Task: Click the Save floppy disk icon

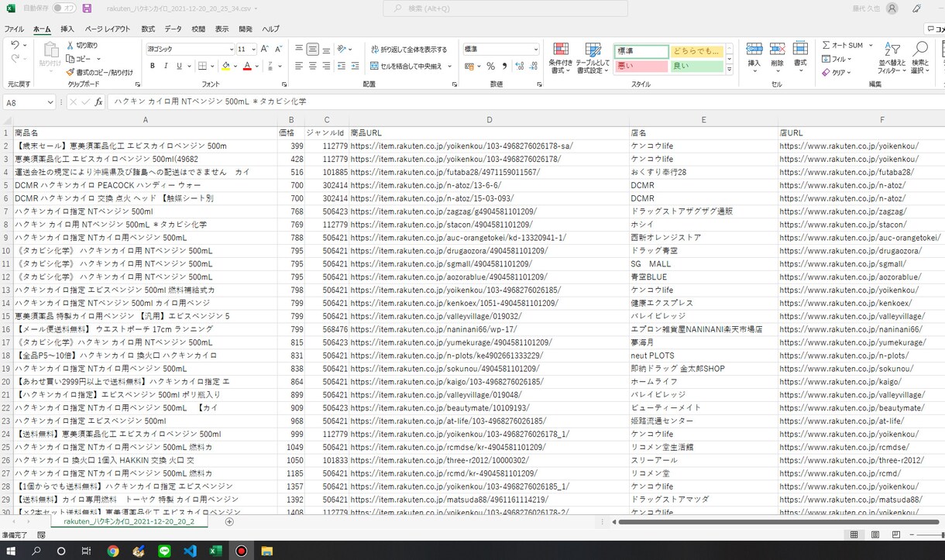Action: (x=87, y=9)
